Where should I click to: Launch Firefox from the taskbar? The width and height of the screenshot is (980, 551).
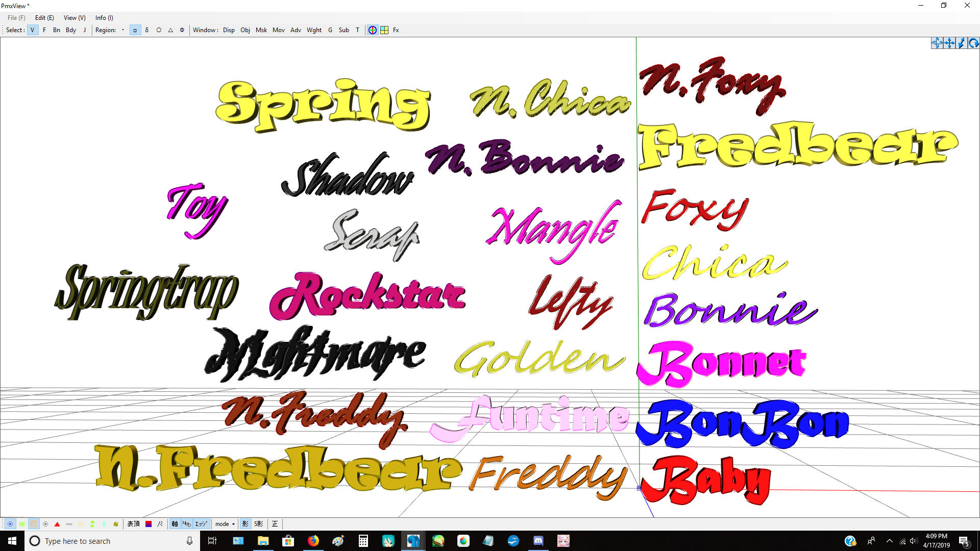coord(313,541)
